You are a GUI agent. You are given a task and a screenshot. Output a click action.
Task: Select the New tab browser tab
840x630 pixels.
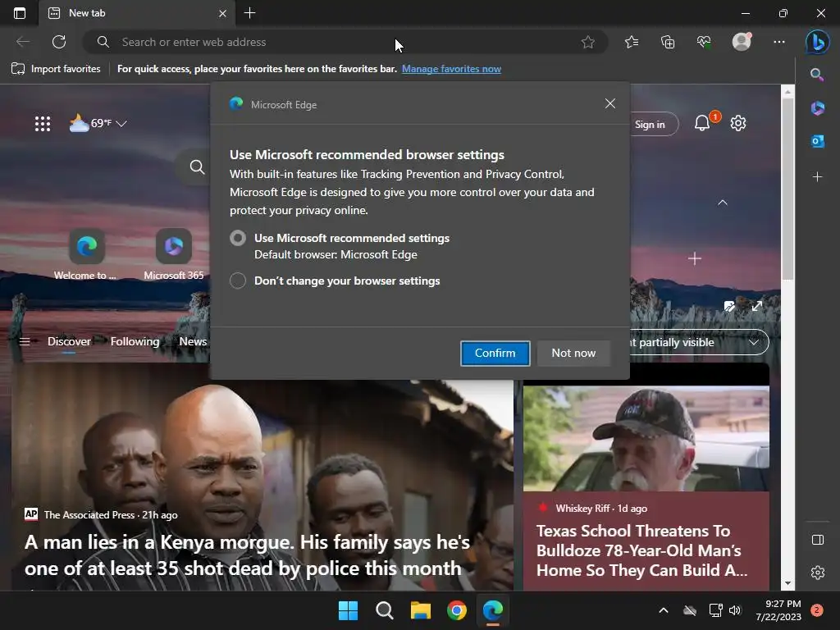tap(137, 13)
